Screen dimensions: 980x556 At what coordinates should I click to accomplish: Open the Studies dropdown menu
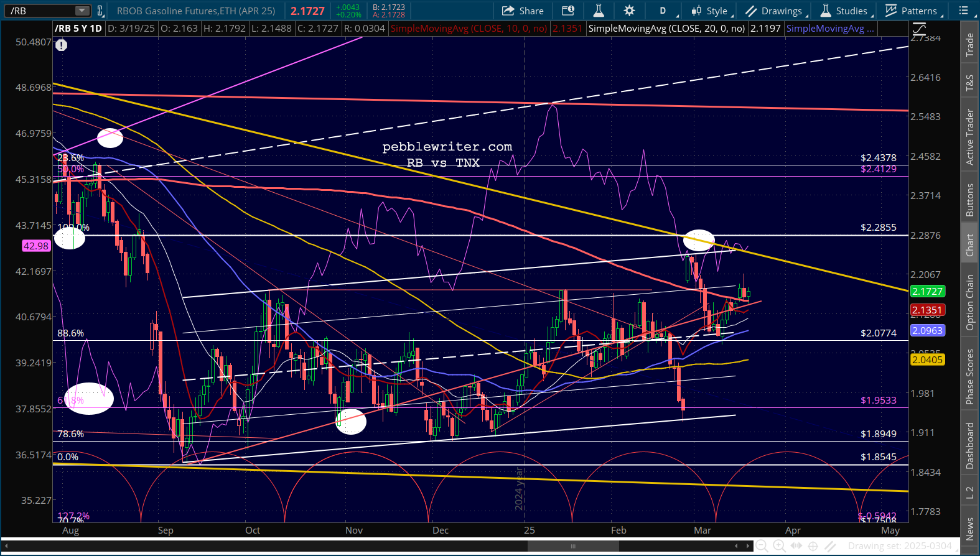tap(845, 11)
